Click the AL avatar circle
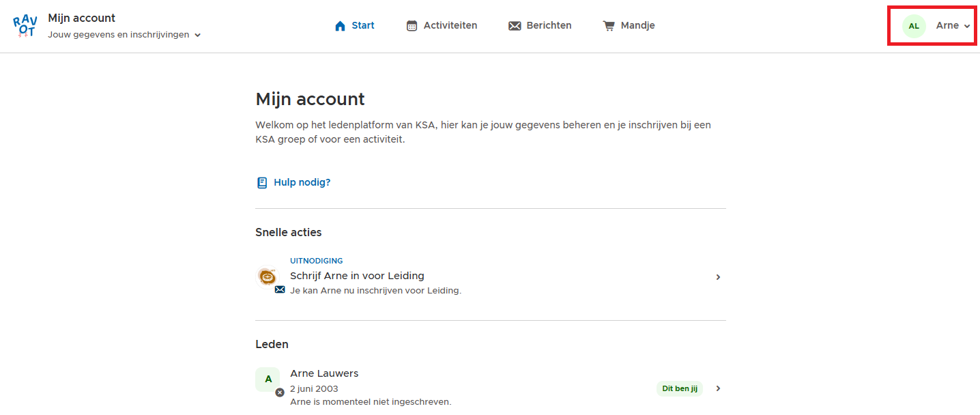The image size is (980, 415). click(914, 26)
